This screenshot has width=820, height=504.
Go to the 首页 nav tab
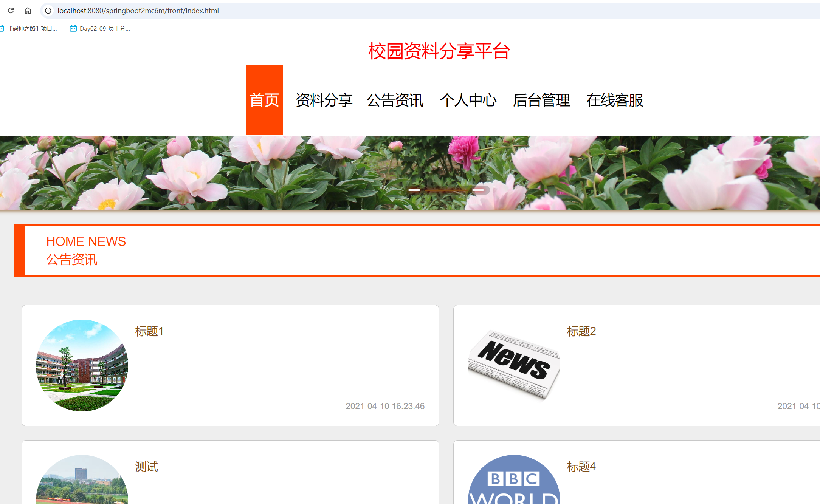point(264,100)
